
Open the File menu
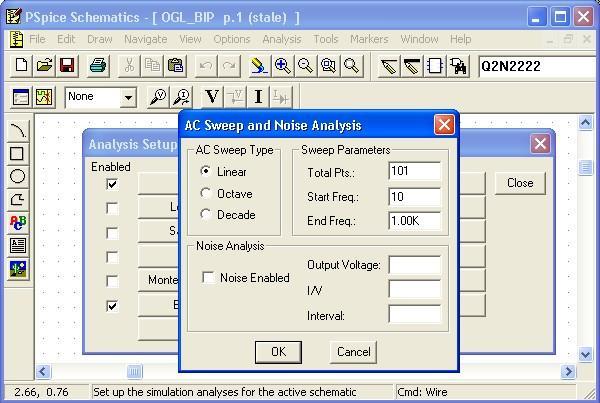pos(37,39)
